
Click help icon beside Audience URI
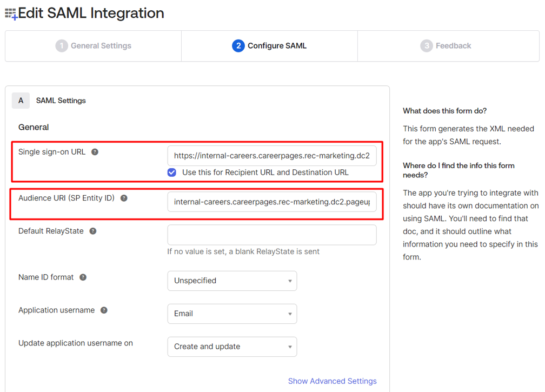[x=124, y=198]
